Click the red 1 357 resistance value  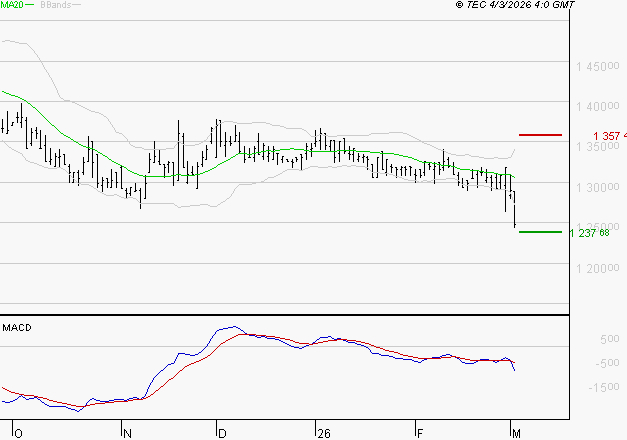[610, 136]
